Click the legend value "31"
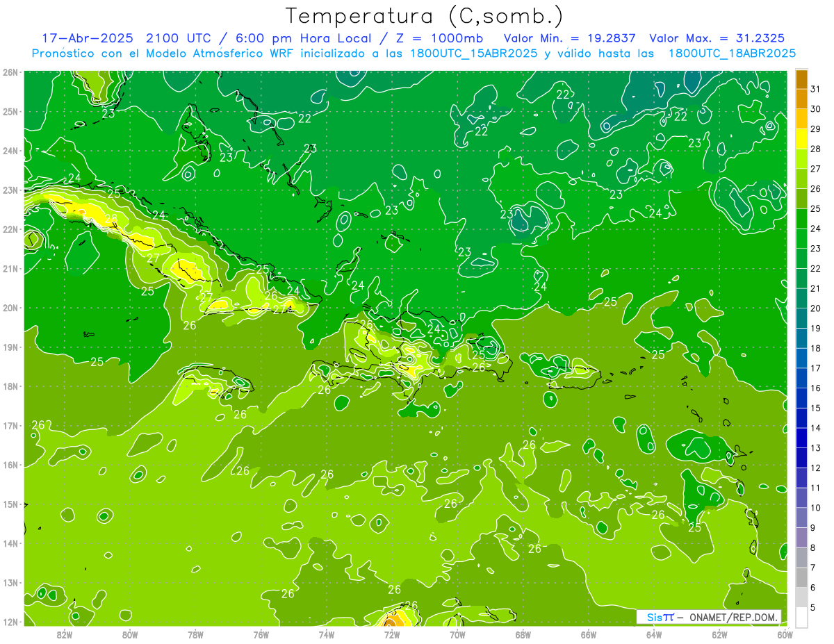This screenshot has height=644, width=834. tap(815, 89)
